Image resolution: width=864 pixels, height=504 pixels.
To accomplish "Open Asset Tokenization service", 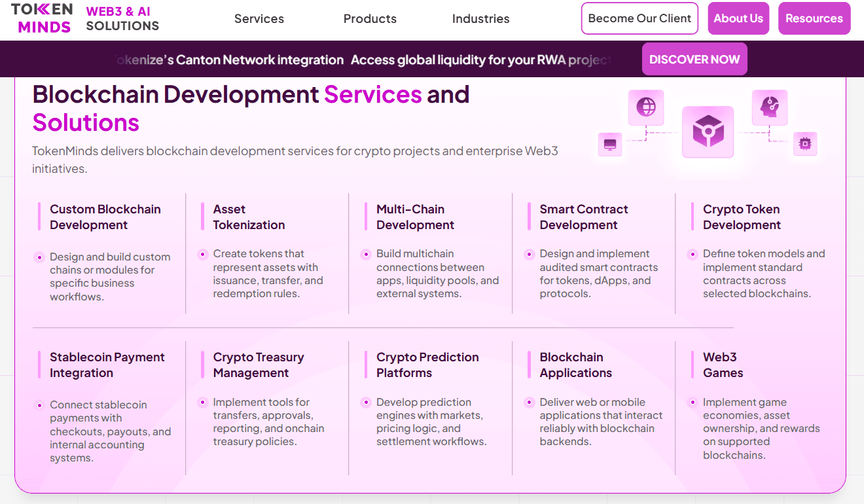I will point(249,217).
